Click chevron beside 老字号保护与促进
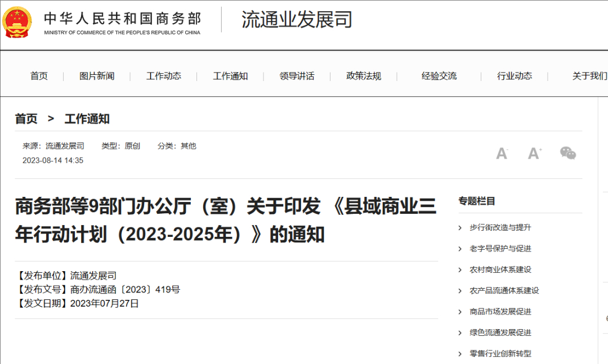608x364 pixels. click(x=461, y=249)
